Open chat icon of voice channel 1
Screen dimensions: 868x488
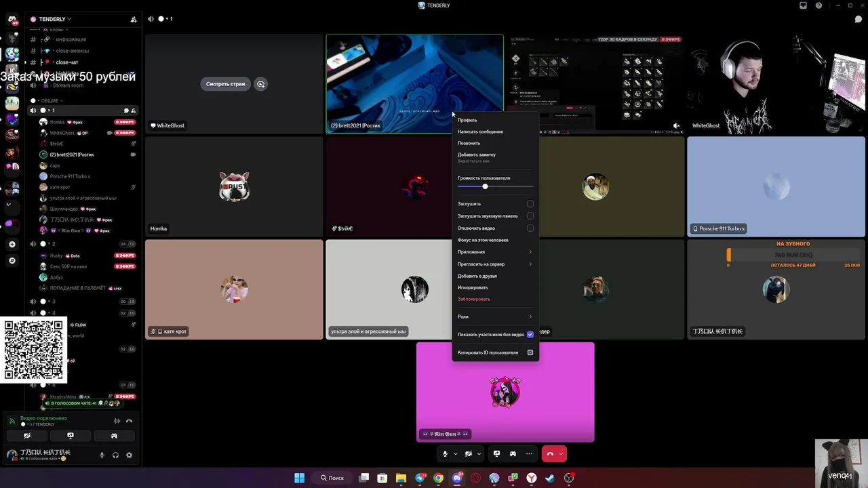click(126, 110)
